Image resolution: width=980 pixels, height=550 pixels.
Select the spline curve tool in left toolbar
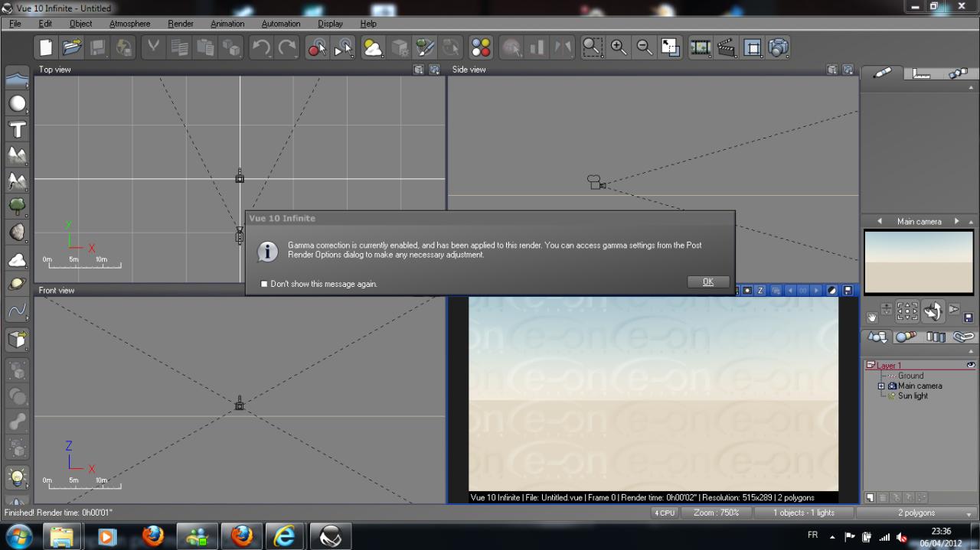pyautogui.click(x=17, y=311)
